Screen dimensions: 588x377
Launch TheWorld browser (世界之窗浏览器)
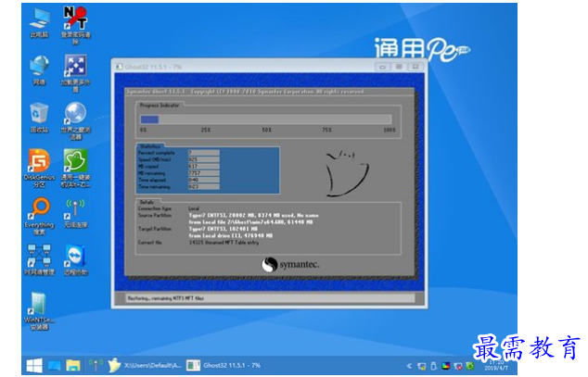[75, 120]
